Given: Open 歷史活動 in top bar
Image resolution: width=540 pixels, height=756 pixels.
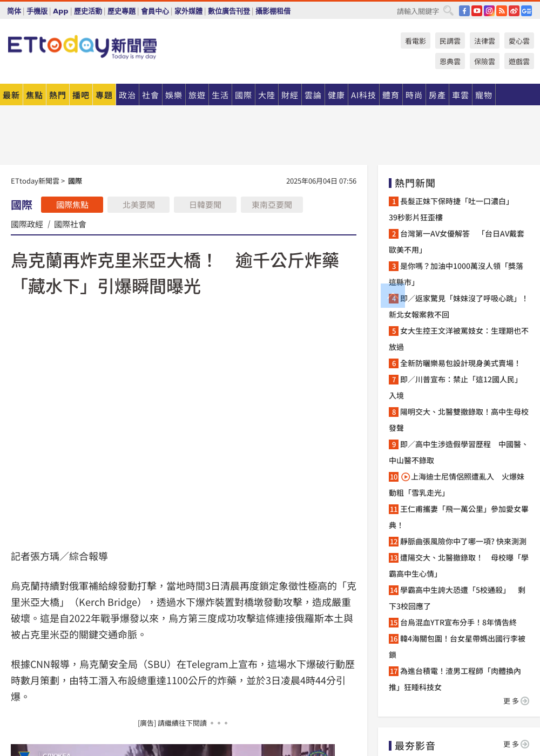Looking at the screenshot, I should coord(88,11).
